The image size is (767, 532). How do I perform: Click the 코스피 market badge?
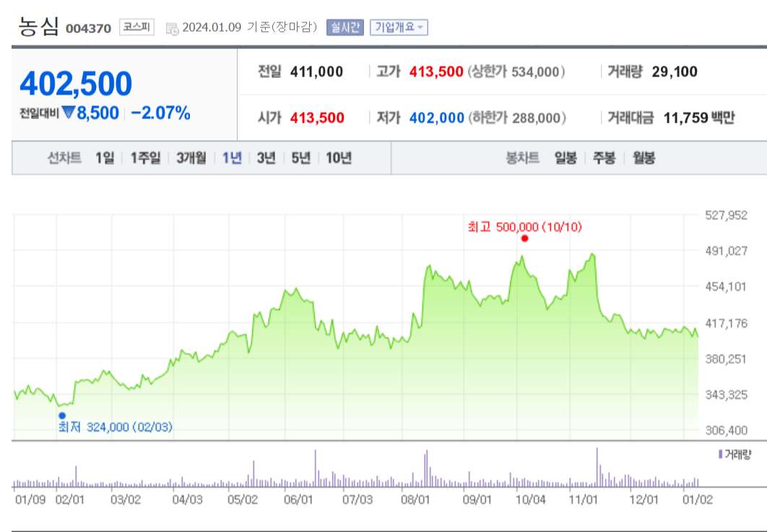click(136, 27)
